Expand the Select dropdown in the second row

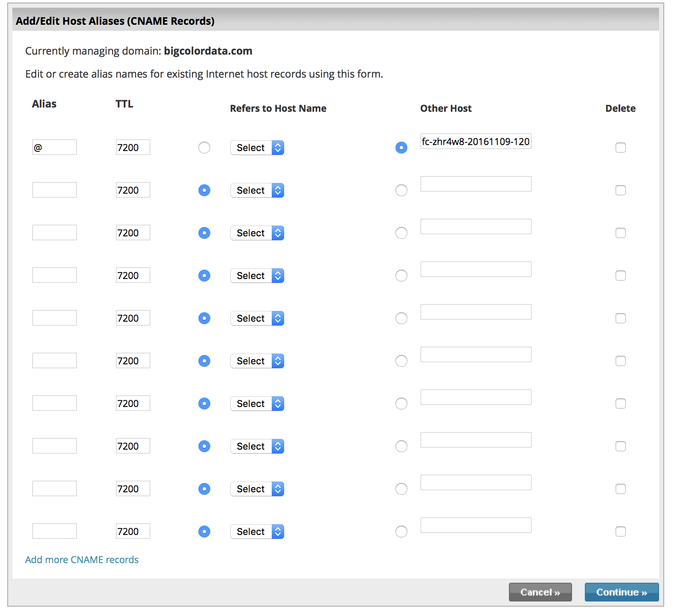257,190
